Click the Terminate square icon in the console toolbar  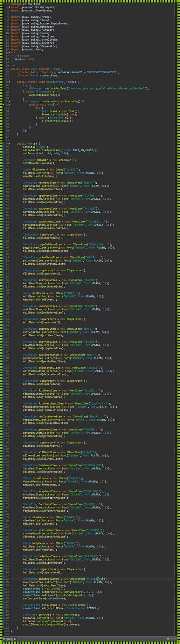[x=168, y=639]
